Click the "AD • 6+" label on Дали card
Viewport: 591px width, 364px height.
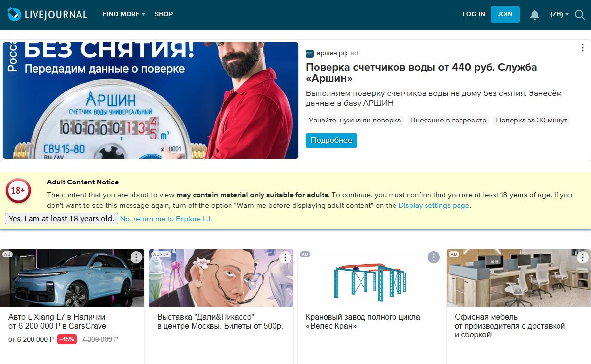161,254
